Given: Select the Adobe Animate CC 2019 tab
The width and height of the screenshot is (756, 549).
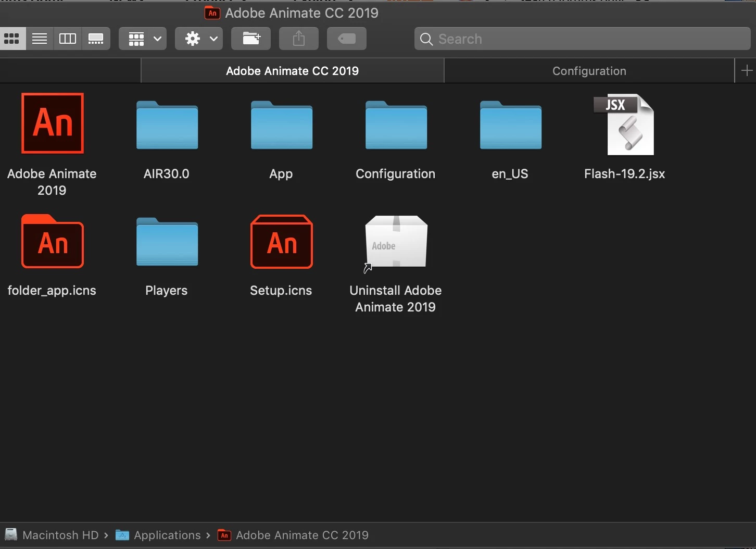Looking at the screenshot, I should click(292, 71).
